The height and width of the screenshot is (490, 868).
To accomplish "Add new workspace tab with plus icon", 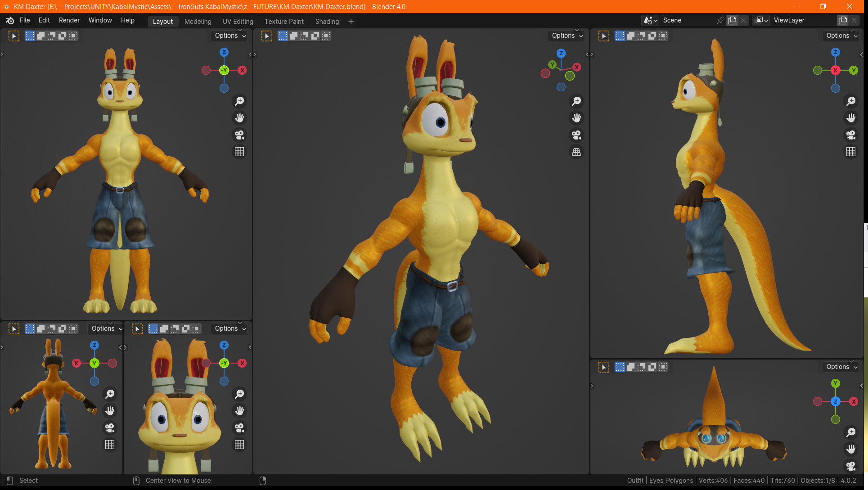I will (x=351, y=22).
